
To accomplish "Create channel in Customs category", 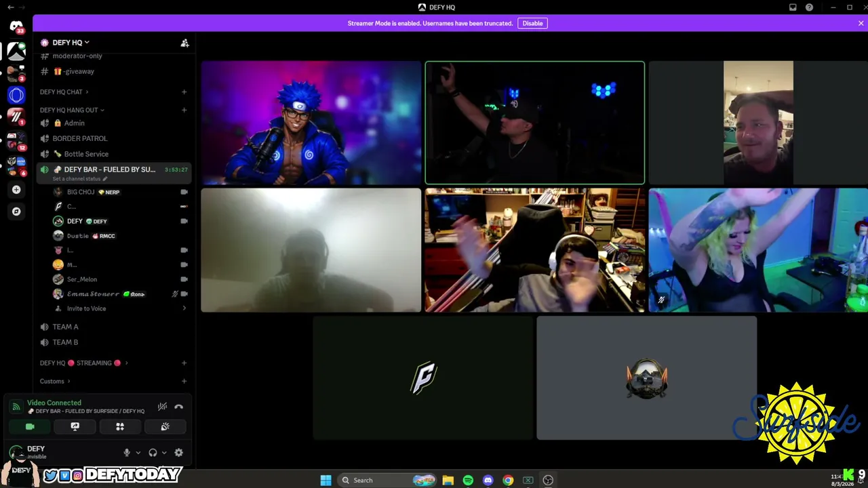I will tap(184, 381).
